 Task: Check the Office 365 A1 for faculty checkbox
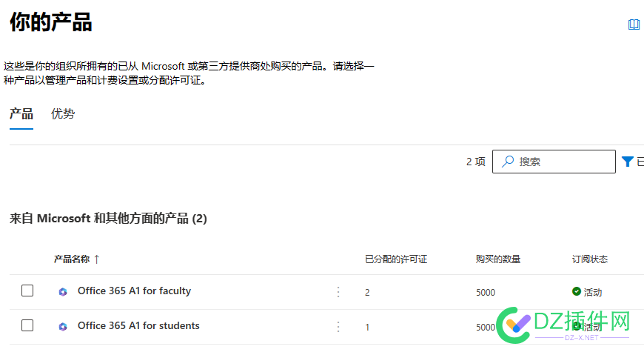(27, 291)
